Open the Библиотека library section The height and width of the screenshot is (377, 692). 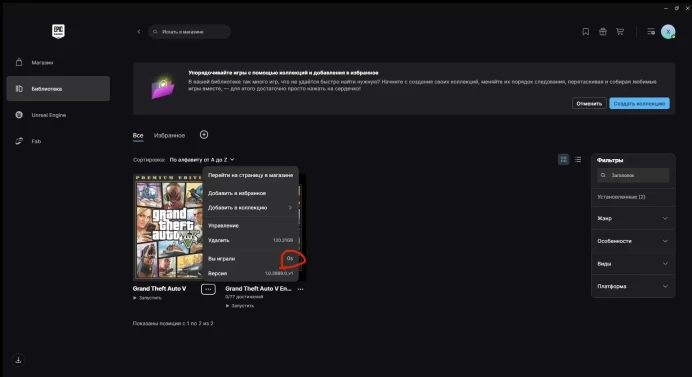(58, 89)
